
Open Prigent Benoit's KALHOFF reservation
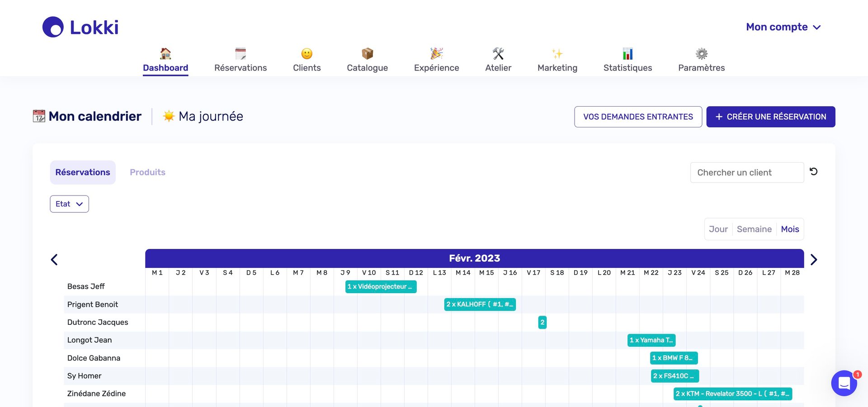480,304
